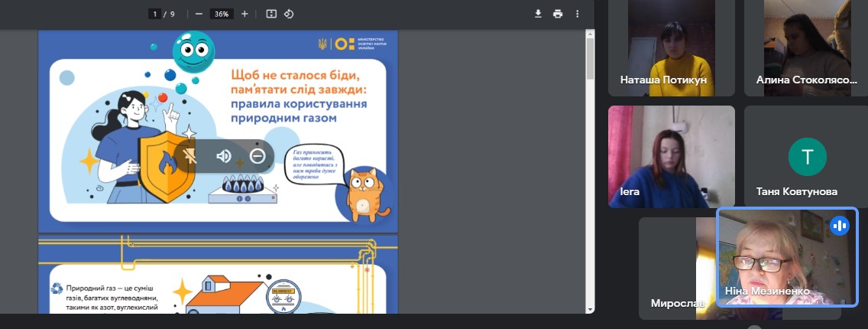Screen dimensions: 868x329
Task: Click the scrollbar up arrow
Action: coord(590,33)
